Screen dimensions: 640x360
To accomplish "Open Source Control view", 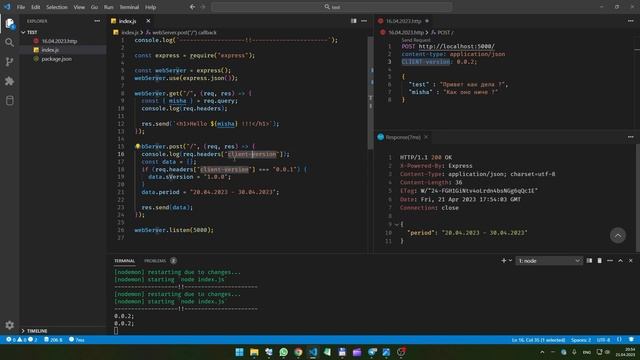I will (x=9, y=62).
